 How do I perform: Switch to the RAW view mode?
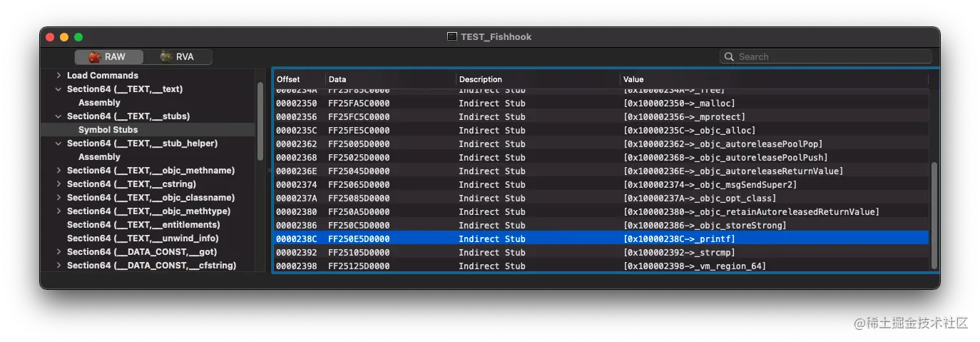[108, 57]
